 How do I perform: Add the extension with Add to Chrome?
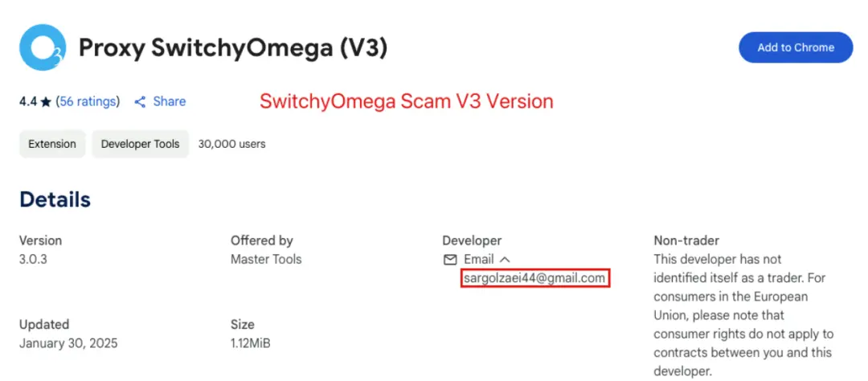[x=796, y=47]
